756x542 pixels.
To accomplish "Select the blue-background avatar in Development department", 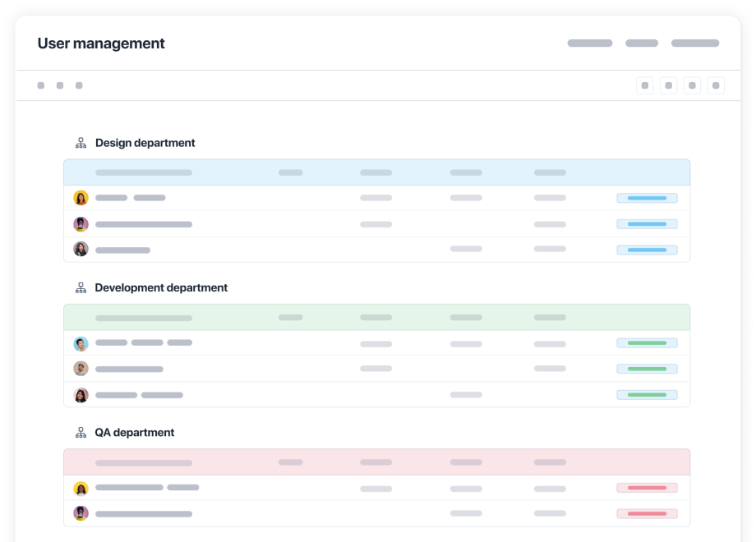I will 81,344.
